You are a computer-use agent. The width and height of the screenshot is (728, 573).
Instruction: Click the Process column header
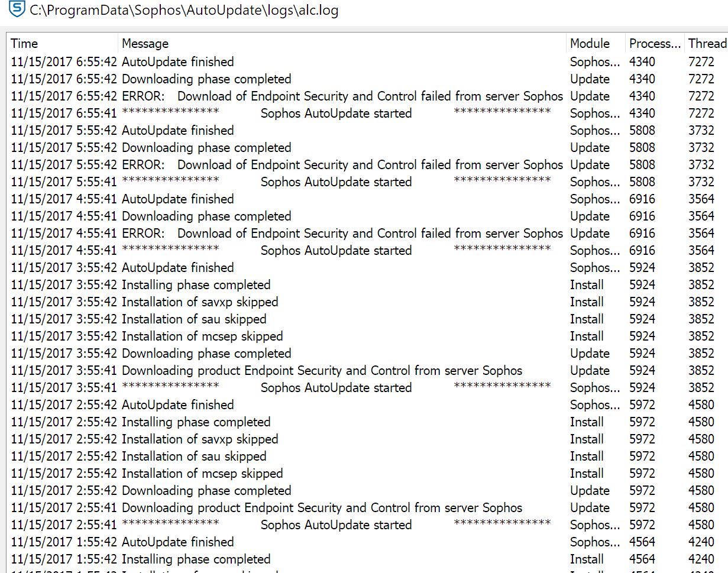coord(655,43)
